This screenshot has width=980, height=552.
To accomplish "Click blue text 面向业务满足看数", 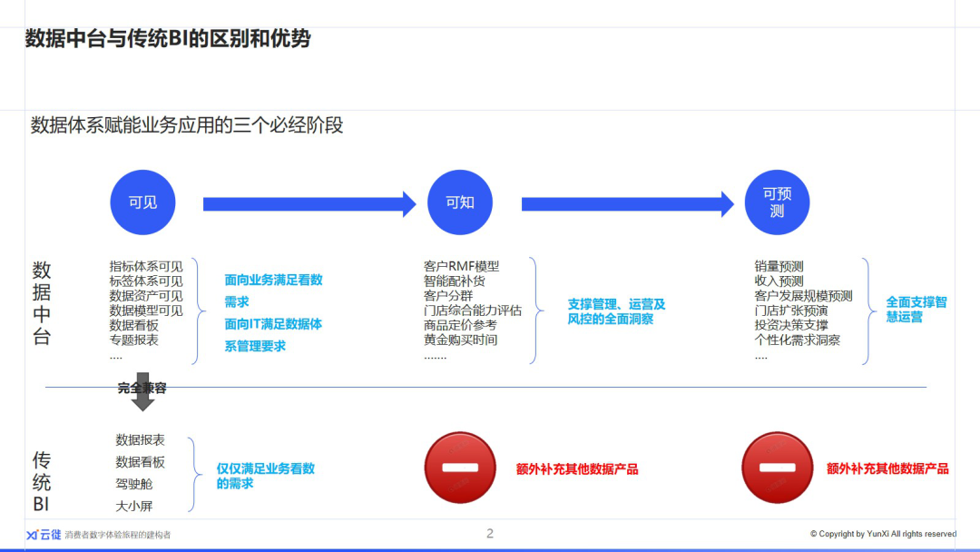I will (x=273, y=280).
